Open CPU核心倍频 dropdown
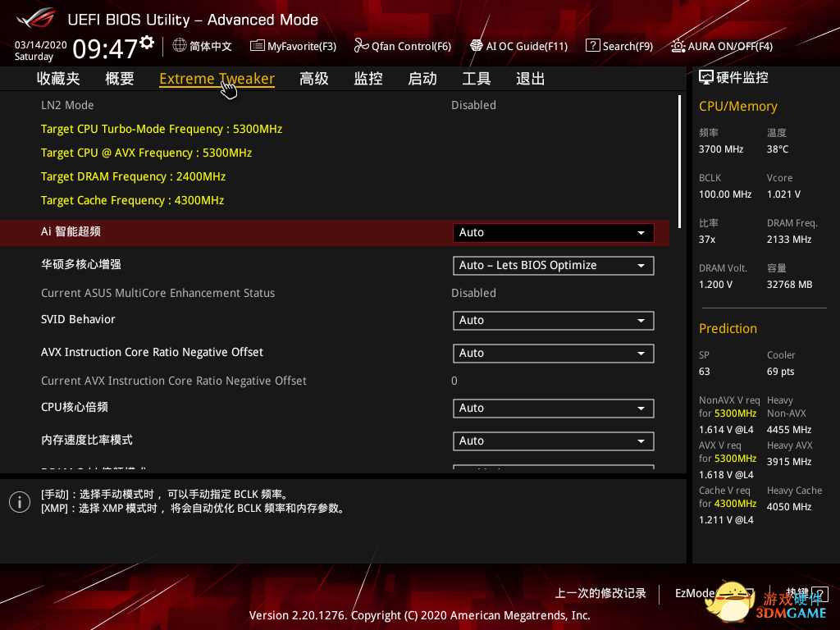Screen dimensions: 840x630 click(x=554, y=409)
